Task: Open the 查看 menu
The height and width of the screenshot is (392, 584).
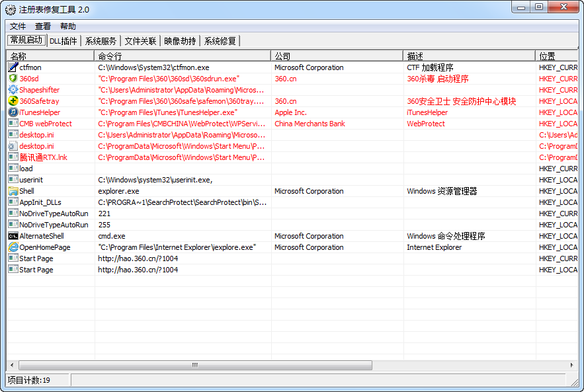Action: (x=43, y=26)
